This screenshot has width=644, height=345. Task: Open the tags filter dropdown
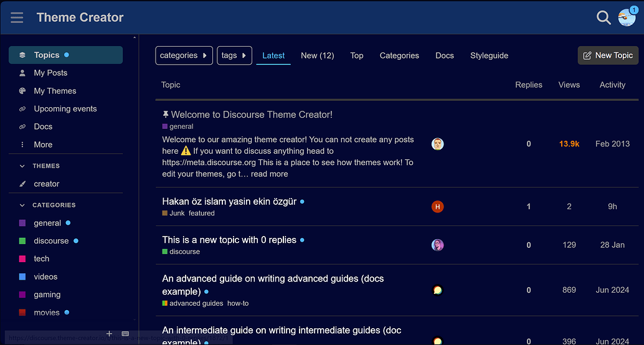coord(234,55)
